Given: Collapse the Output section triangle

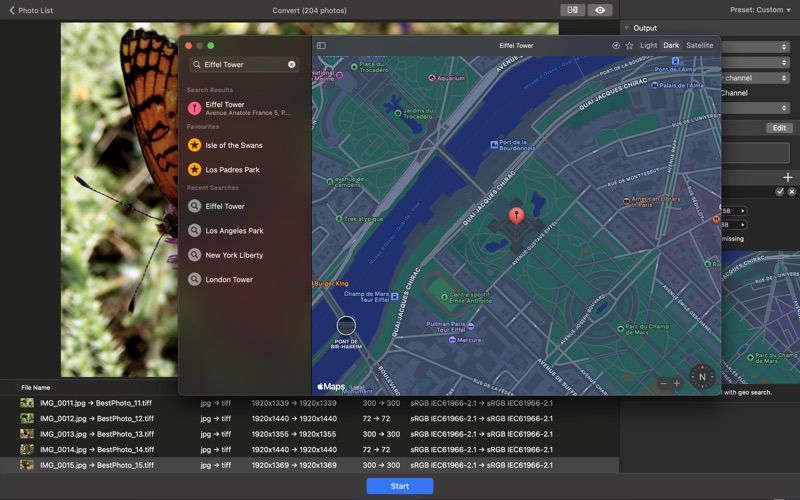Looking at the screenshot, I should pyautogui.click(x=627, y=28).
